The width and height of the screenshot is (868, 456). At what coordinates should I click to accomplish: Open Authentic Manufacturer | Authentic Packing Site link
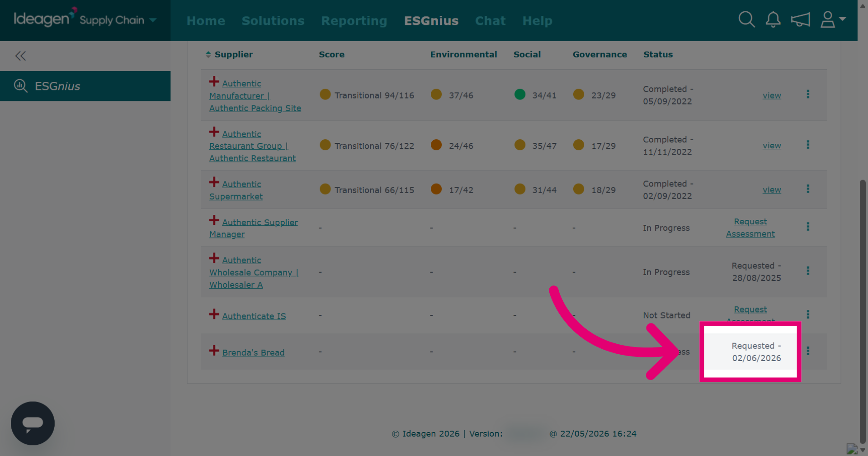pos(255,96)
